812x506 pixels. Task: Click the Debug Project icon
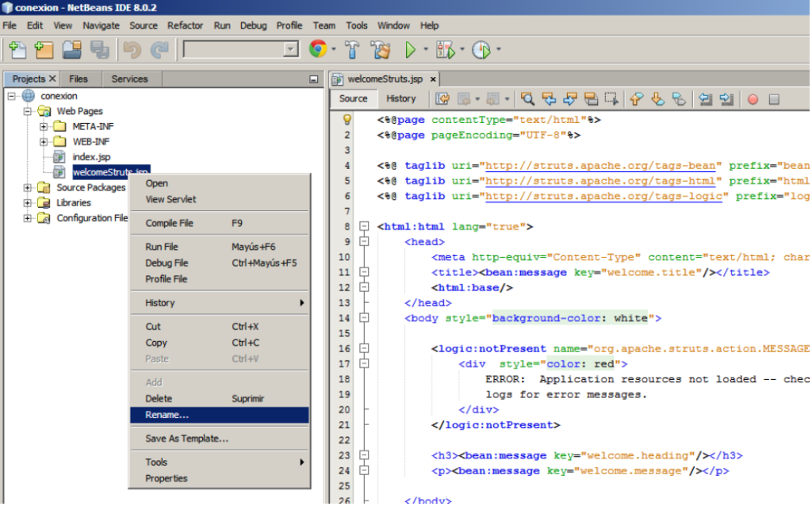coord(445,50)
